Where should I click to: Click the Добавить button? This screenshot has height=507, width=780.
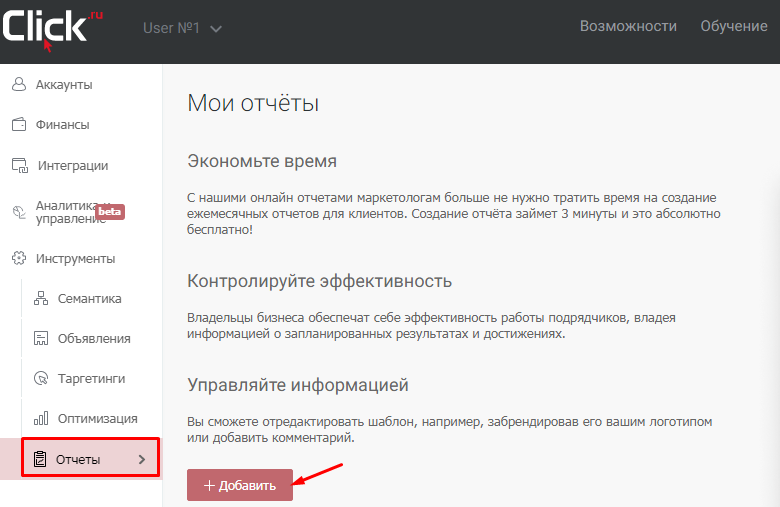tap(240, 485)
